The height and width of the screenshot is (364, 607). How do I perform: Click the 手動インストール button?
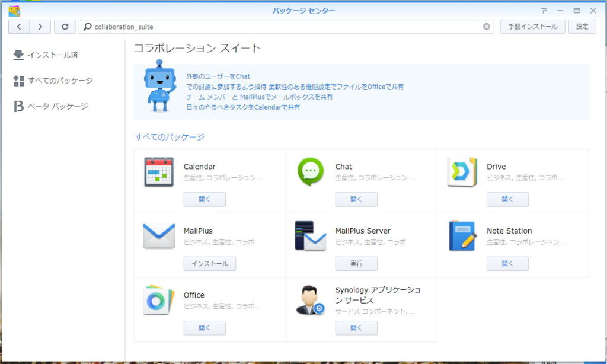pyautogui.click(x=533, y=27)
